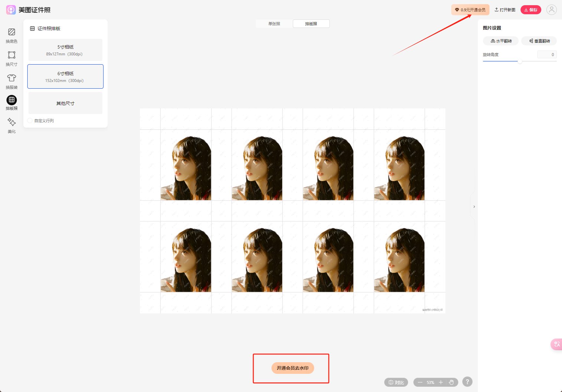Click the bottom-right ID photo in layout

[399, 257]
